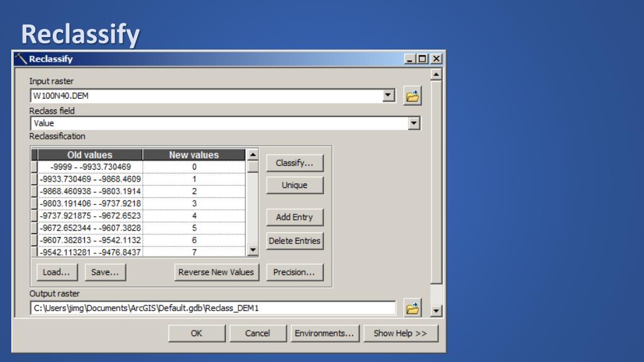Click Add Entry button
Viewport: 644px width, 362px height.
coord(294,217)
